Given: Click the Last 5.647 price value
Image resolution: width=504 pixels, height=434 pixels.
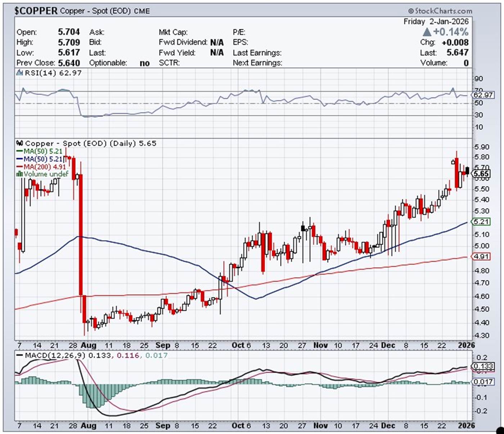Looking at the screenshot, I should (x=457, y=53).
